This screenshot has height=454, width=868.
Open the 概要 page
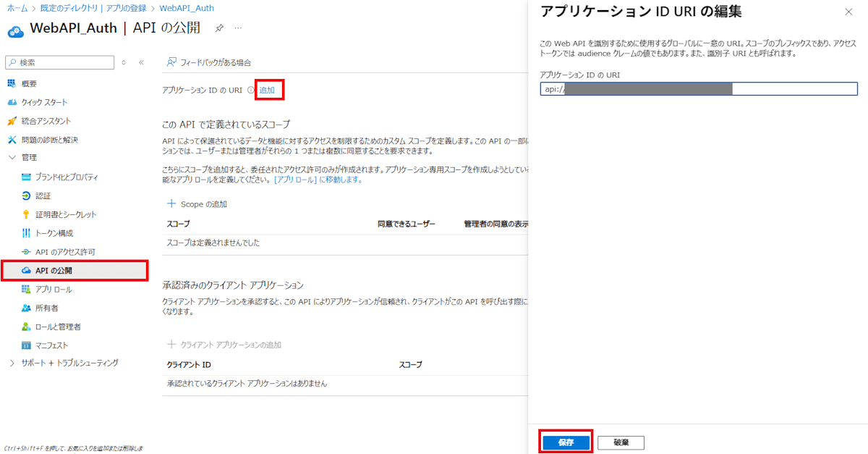click(28, 83)
